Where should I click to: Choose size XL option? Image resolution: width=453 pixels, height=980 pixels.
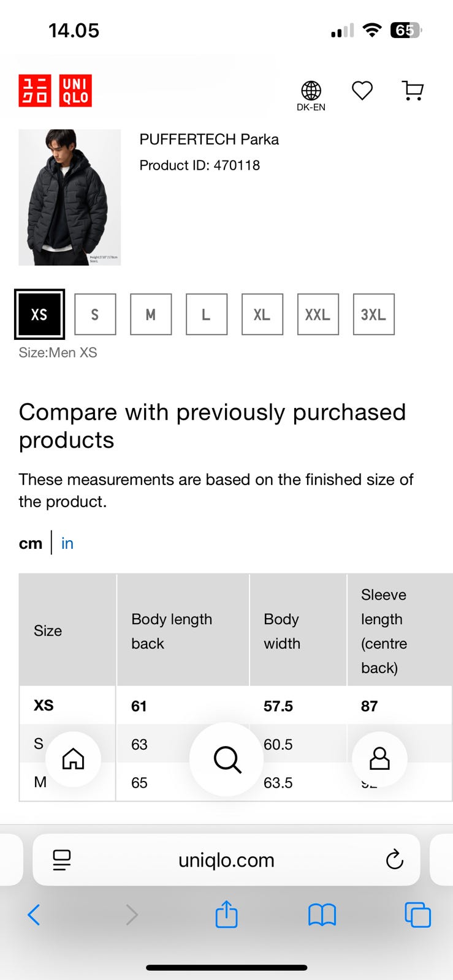262,314
